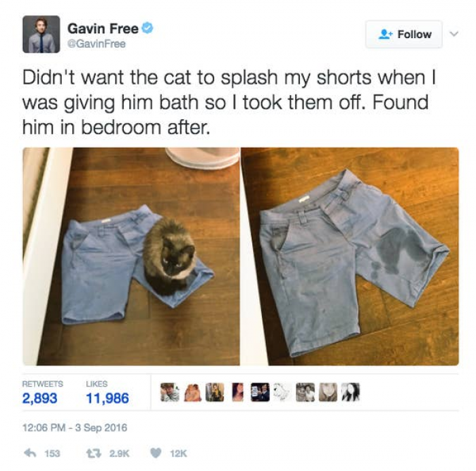Screen dimensions: 476x471
Task: View the 2,893 retweets list
Action: point(42,392)
